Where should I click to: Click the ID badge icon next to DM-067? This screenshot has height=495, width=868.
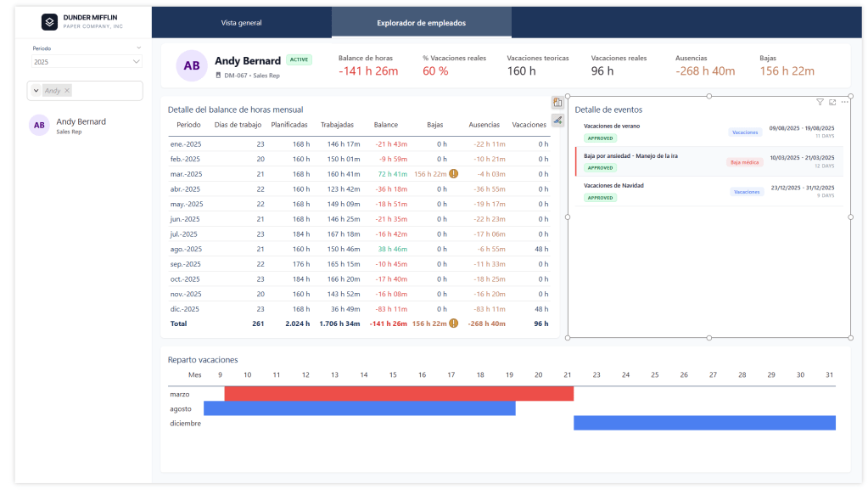(218, 76)
